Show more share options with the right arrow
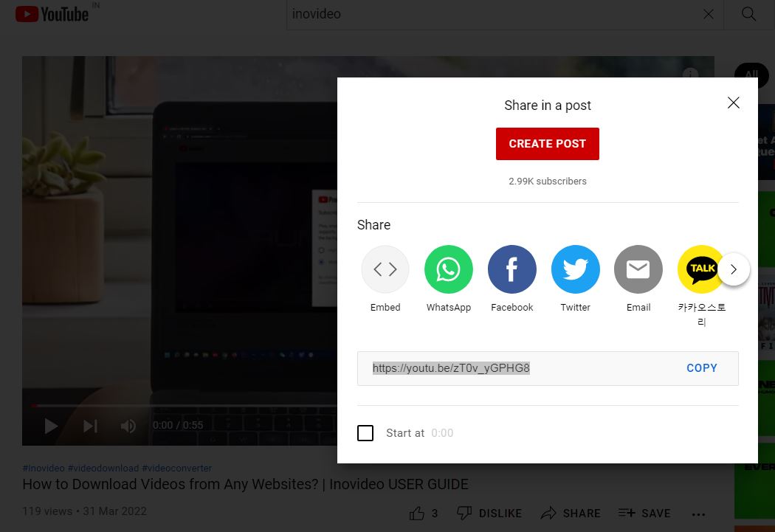 click(x=734, y=269)
